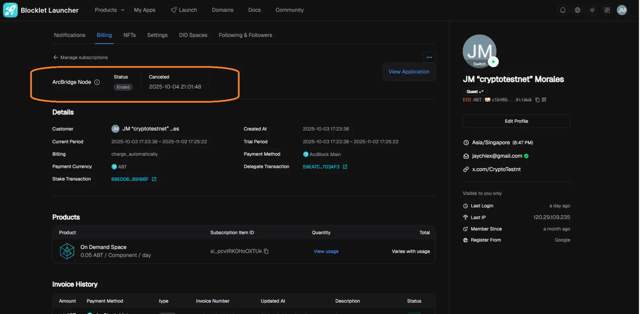
Task: Click the Ended status badge
Action: (x=123, y=87)
